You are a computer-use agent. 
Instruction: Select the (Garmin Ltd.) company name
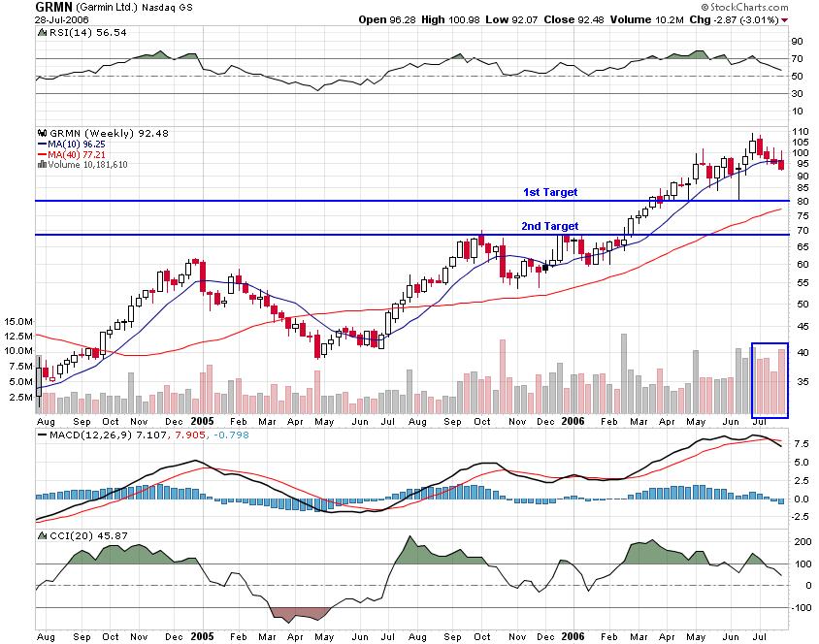[107, 8]
